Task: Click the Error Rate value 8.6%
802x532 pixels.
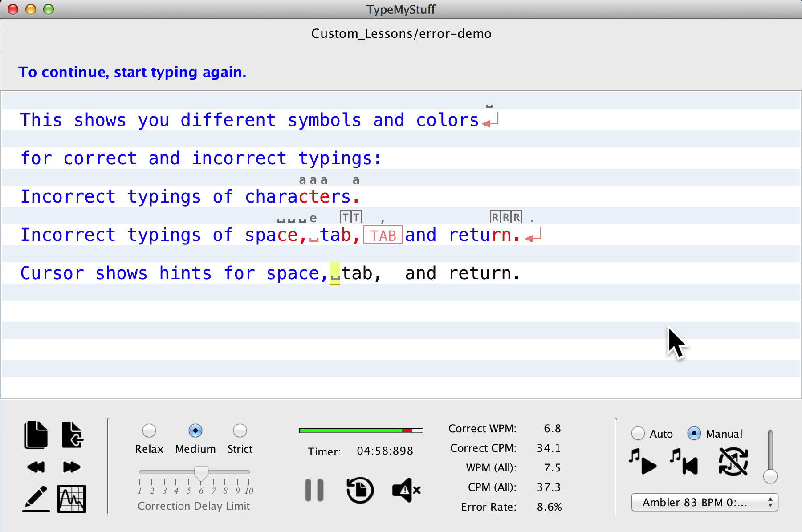Action: click(x=550, y=507)
